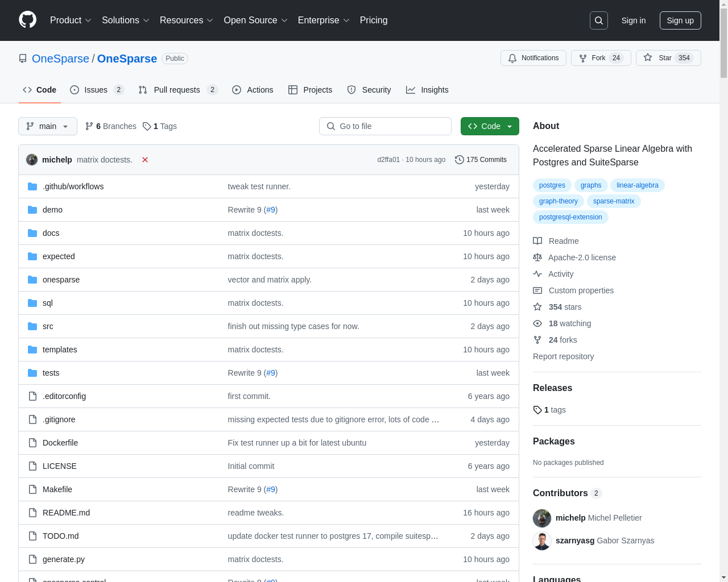Screen dimensions: 728x582
Task: Select the postgres topic tag
Action: [x=552, y=185]
